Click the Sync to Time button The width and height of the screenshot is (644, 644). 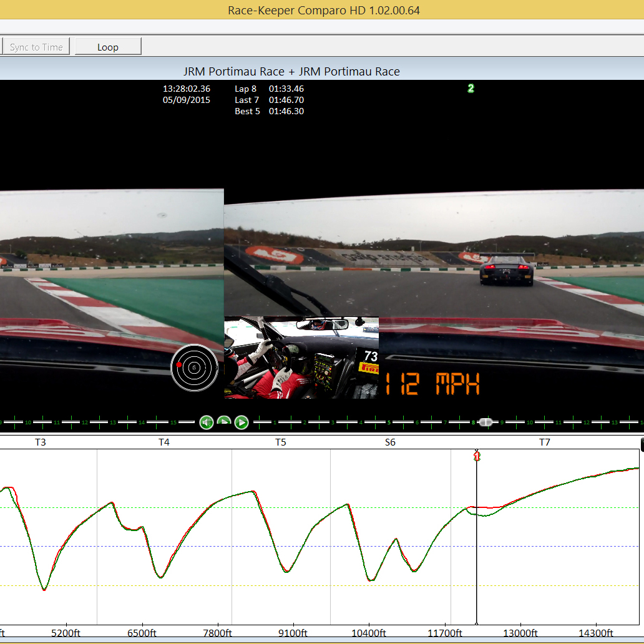point(36,47)
